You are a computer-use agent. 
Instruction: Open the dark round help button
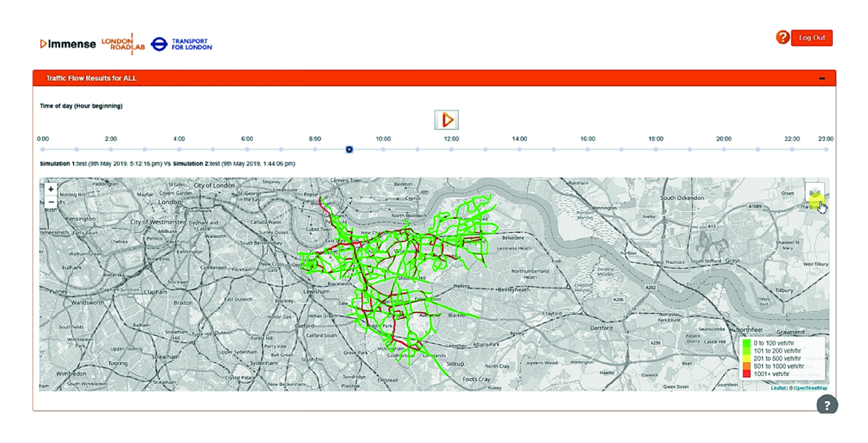827,405
